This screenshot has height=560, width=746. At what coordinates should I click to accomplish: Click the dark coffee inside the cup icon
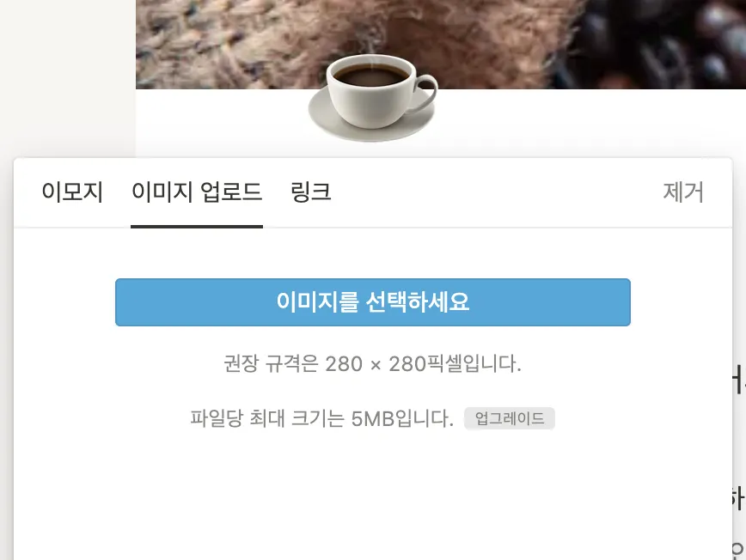pos(371,75)
